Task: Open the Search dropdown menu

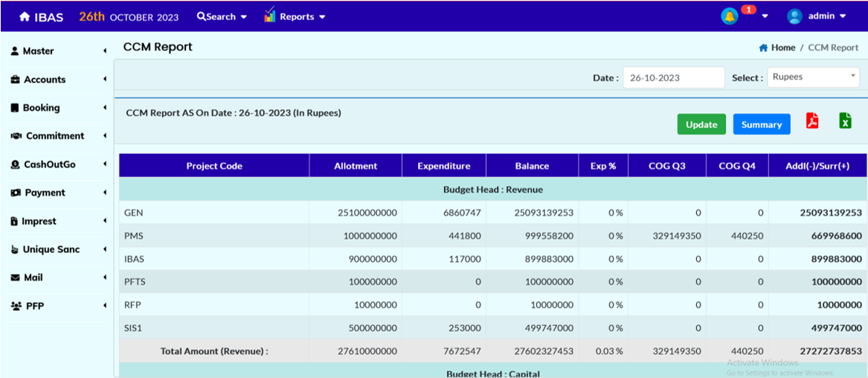Action: 222,16
